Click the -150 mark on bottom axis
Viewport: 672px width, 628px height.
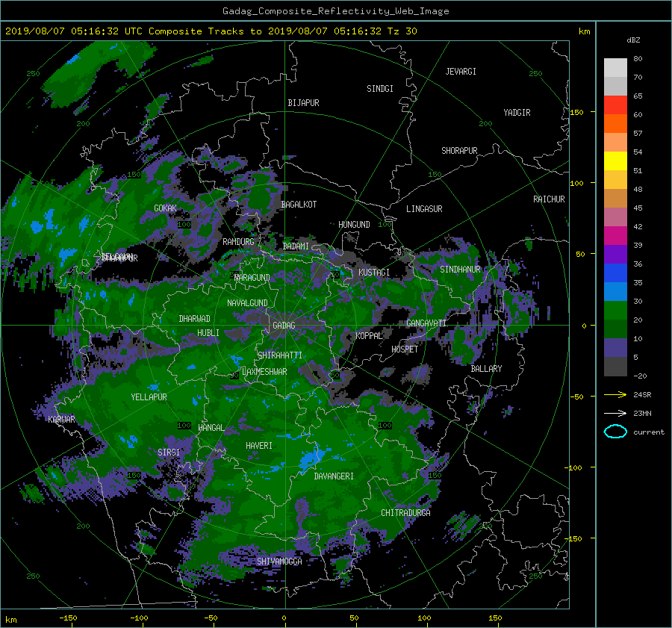point(68,618)
